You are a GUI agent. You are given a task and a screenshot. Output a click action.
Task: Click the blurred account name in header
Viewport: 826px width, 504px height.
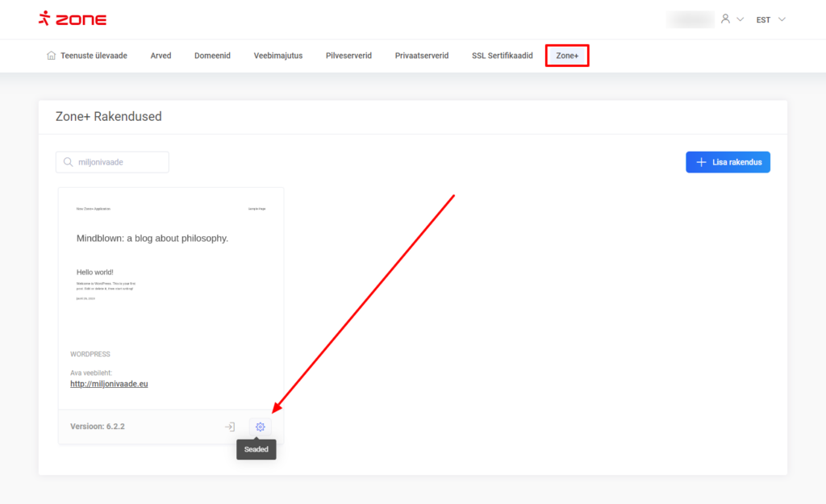pos(690,19)
